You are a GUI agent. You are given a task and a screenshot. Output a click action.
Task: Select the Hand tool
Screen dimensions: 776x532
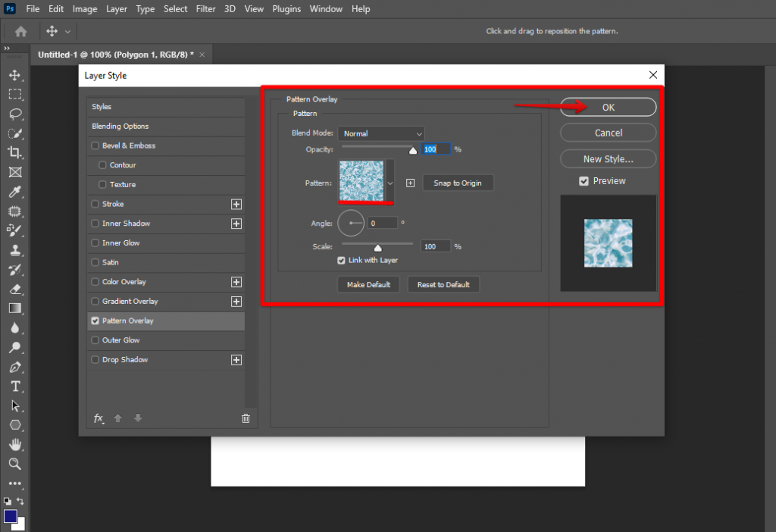(x=16, y=444)
